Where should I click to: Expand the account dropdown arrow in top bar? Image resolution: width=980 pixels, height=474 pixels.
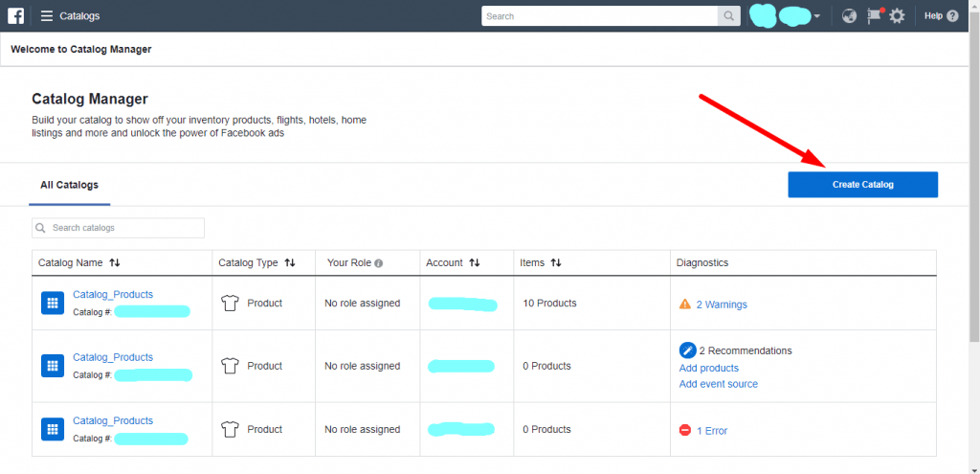[817, 17]
